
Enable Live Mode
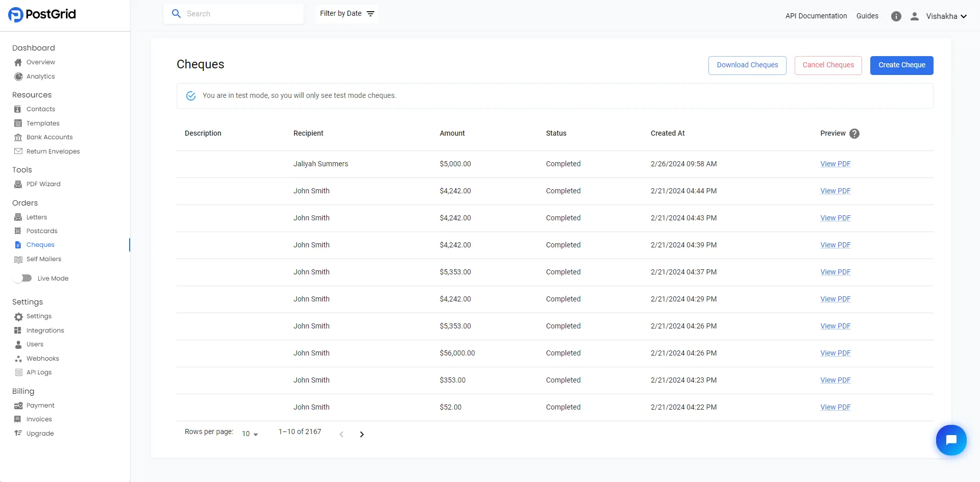(22, 278)
